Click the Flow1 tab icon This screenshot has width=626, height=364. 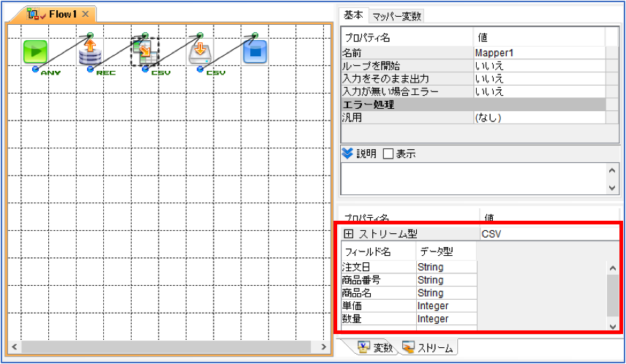click(33, 15)
